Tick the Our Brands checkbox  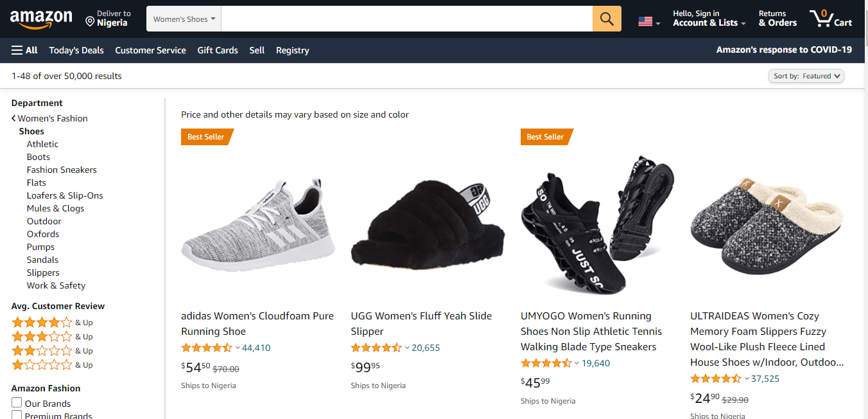(17, 403)
